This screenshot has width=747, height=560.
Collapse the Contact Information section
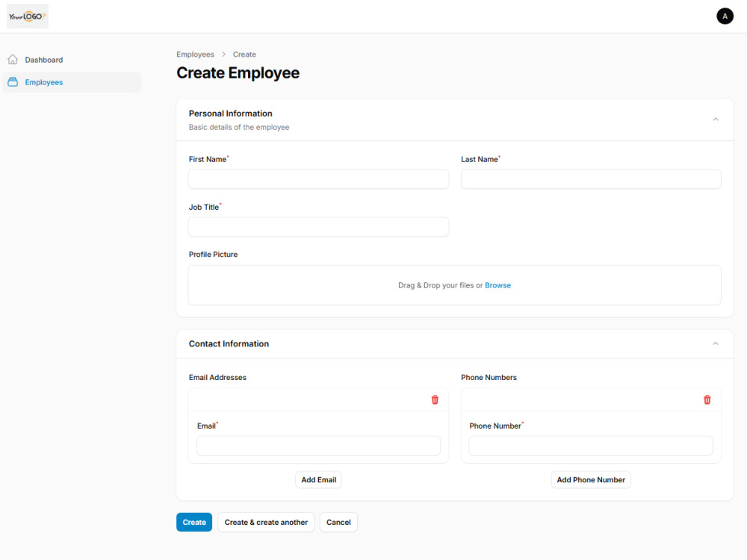pos(715,343)
